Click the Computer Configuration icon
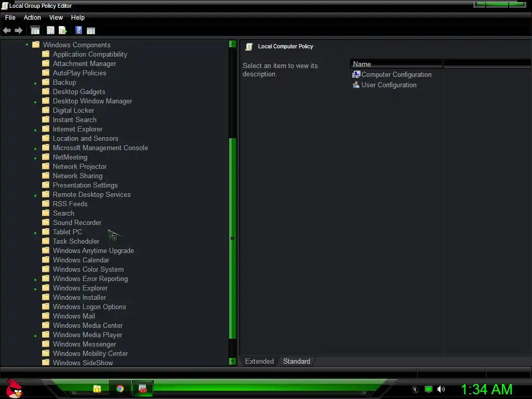 [356, 74]
